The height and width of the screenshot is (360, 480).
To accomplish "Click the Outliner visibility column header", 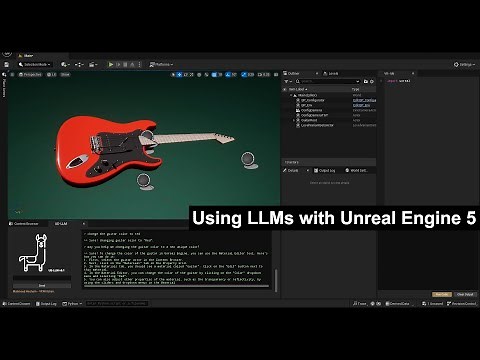I will pyautogui.click(x=284, y=89).
